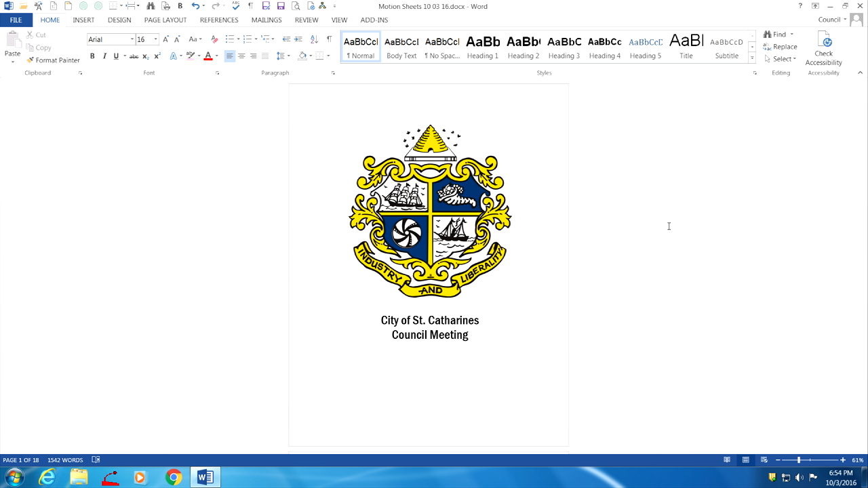Apply the Heading 1 style
868x488 pixels.
pyautogui.click(x=483, y=47)
